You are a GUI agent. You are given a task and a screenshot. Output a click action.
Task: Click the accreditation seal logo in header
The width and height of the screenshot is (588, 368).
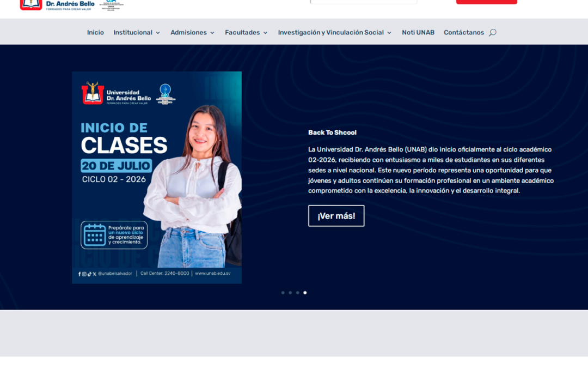pyautogui.click(x=111, y=5)
